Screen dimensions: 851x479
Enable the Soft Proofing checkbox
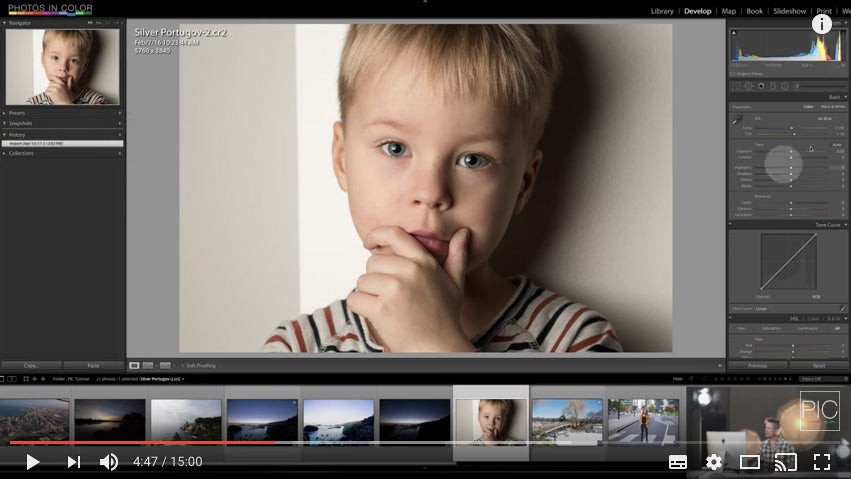point(182,366)
